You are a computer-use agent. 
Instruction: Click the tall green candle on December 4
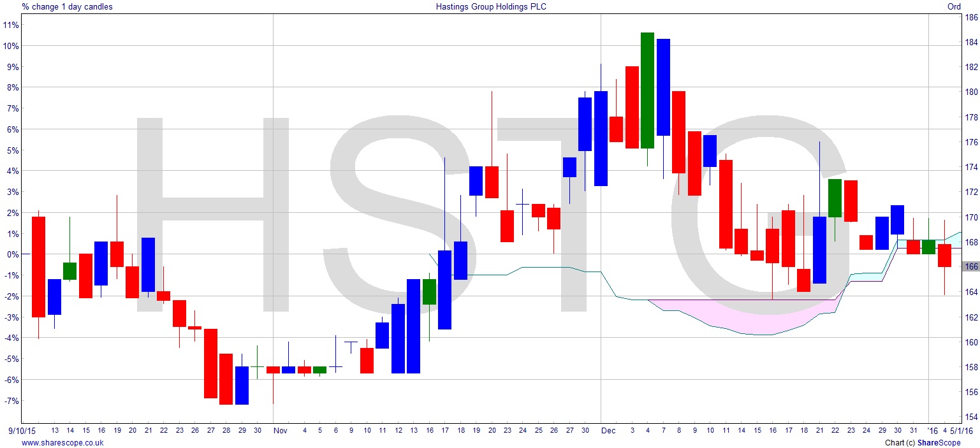point(647,90)
